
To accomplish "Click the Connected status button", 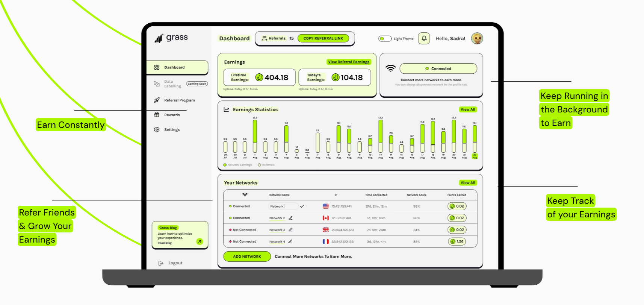I will pyautogui.click(x=438, y=69).
